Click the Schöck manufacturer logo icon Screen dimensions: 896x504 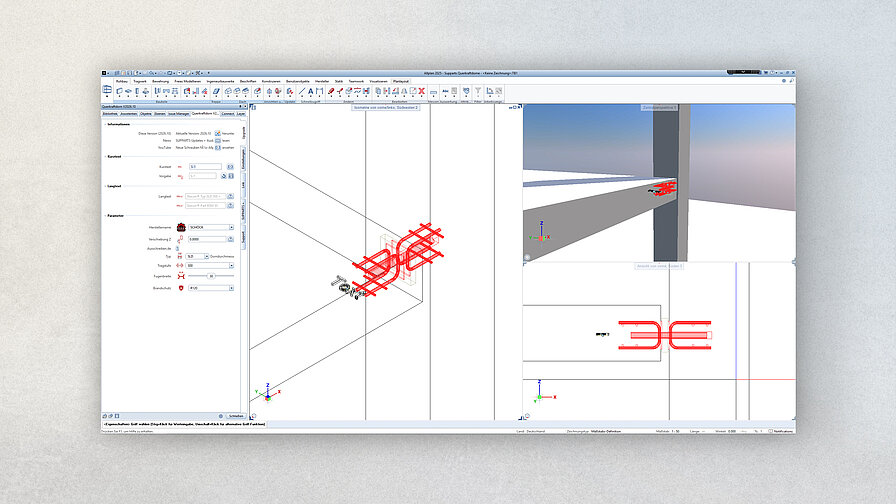181,227
